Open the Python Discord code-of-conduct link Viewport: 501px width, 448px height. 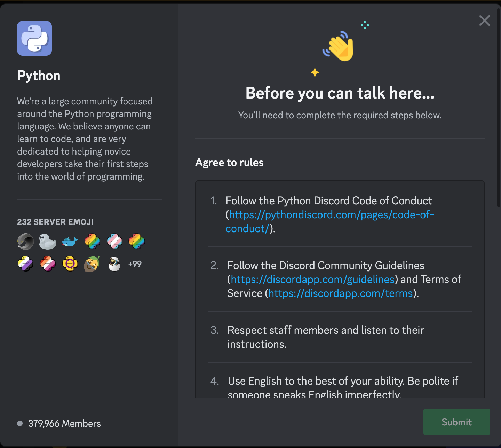330,221
